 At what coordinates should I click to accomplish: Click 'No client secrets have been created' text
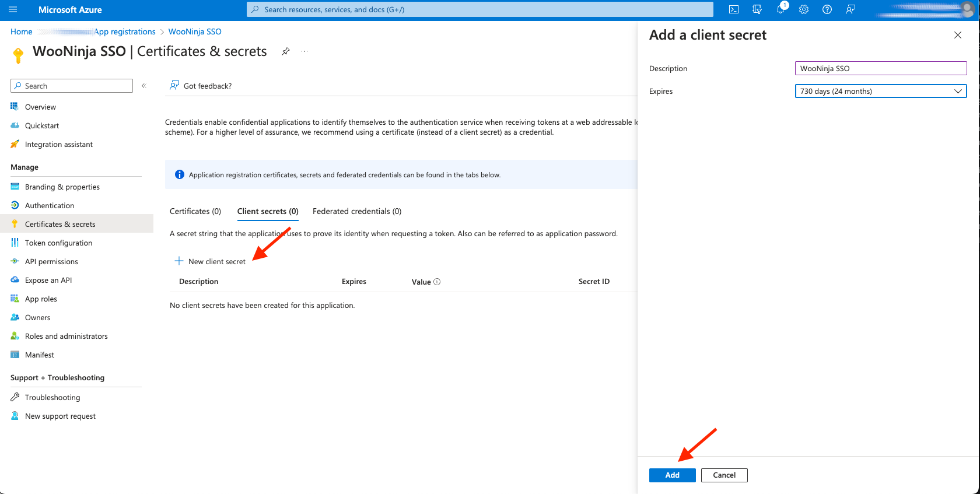[262, 305]
